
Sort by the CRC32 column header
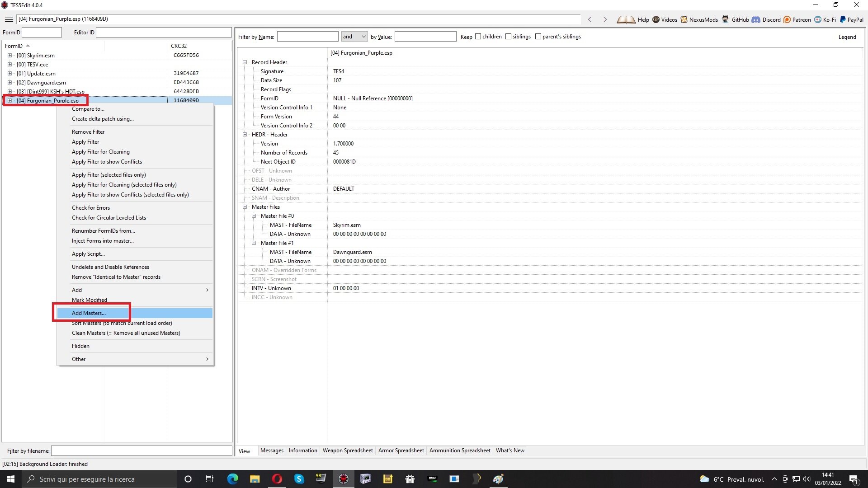click(199, 46)
